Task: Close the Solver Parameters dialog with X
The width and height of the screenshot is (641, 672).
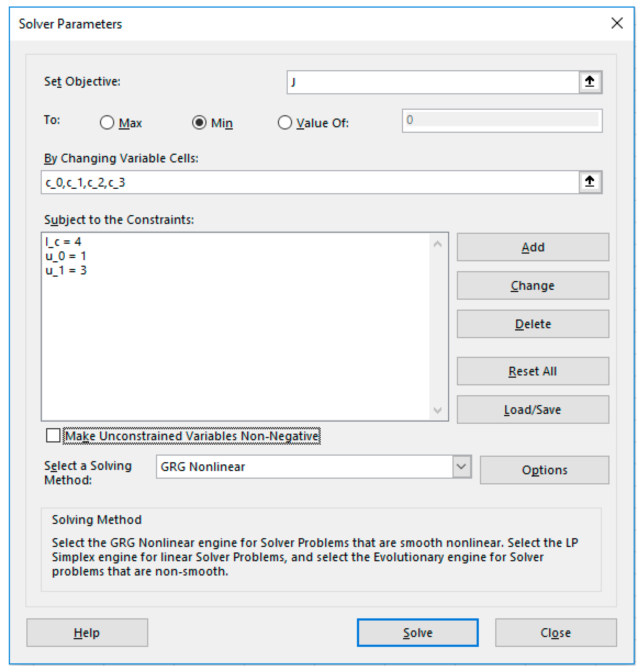Action: pyautogui.click(x=617, y=24)
